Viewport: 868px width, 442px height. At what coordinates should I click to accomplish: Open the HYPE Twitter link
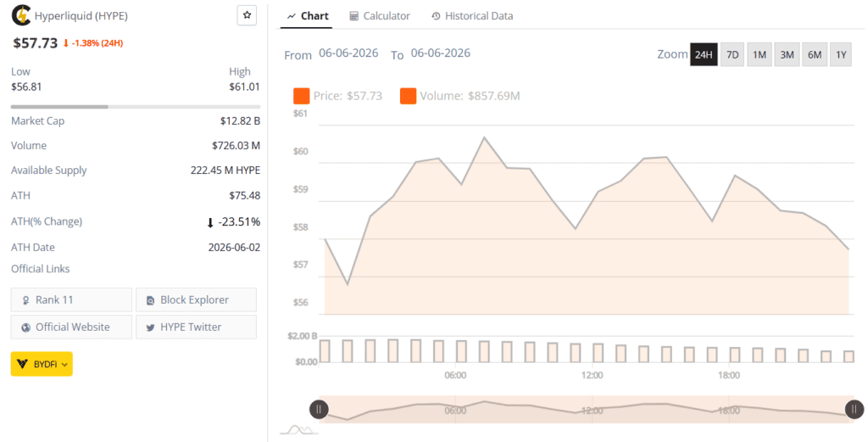tap(196, 327)
